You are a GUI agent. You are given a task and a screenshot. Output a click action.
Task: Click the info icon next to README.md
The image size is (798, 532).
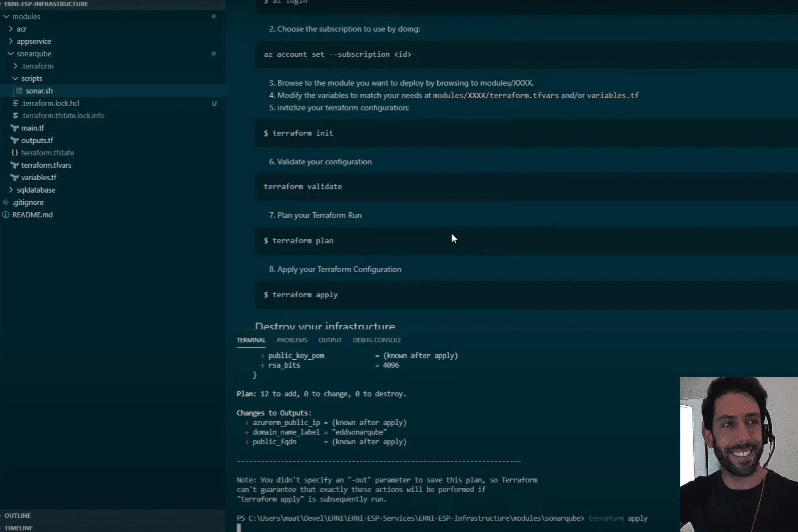point(6,215)
